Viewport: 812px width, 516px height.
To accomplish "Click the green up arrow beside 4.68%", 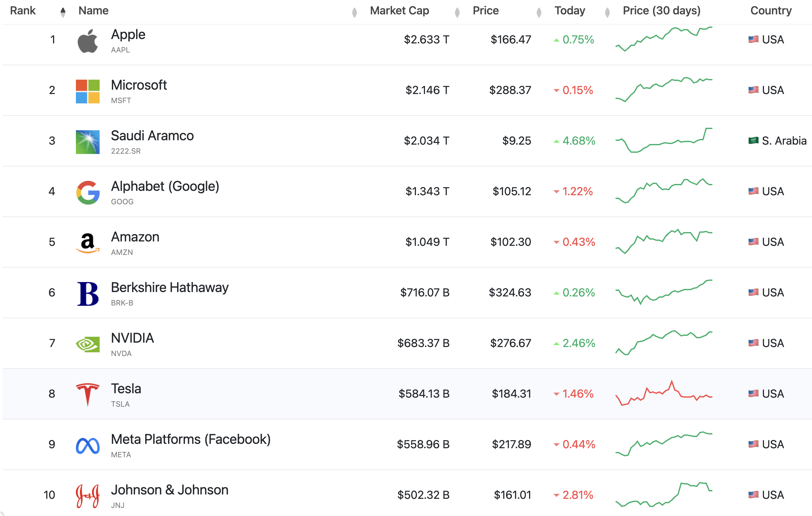I will pos(557,141).
